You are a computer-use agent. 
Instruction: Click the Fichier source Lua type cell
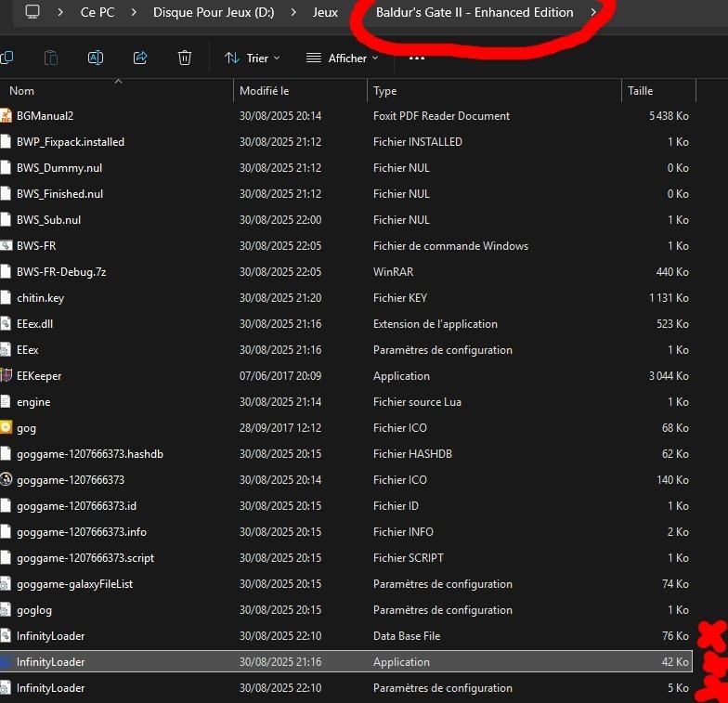coord(417,401)
